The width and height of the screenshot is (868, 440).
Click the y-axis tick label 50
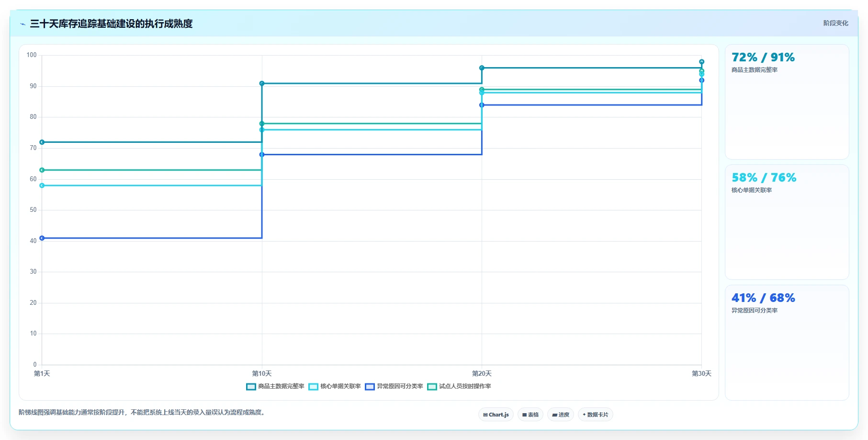33,210
